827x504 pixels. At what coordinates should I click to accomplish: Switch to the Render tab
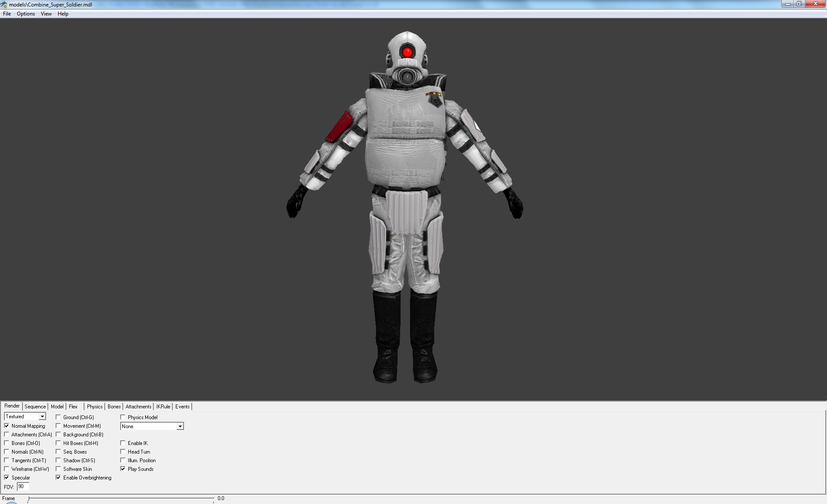(12, 406)
